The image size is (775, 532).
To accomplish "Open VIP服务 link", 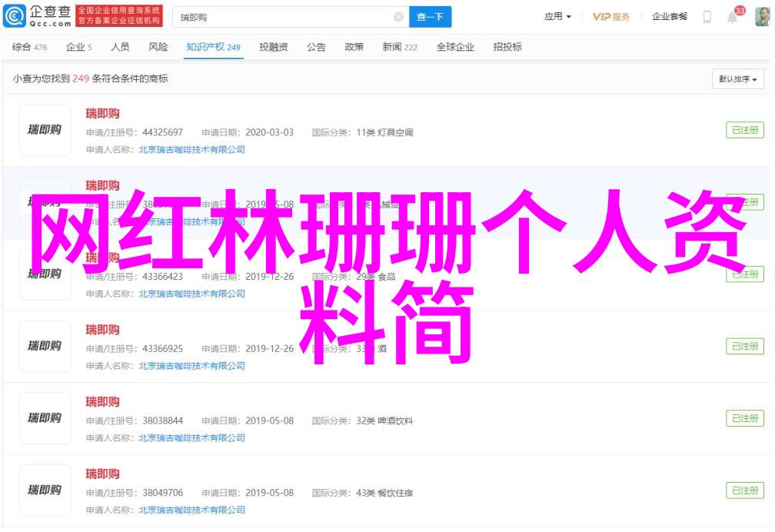I will pos(611,17).
